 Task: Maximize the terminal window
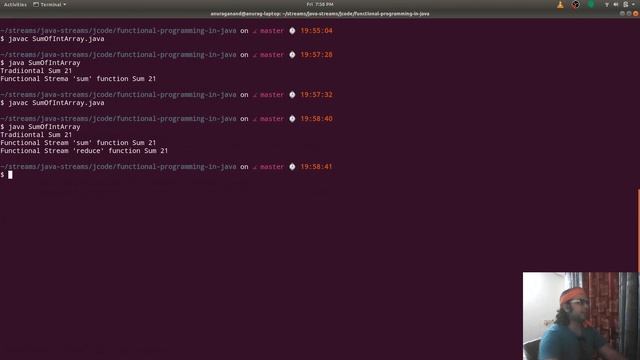point(629,13)
